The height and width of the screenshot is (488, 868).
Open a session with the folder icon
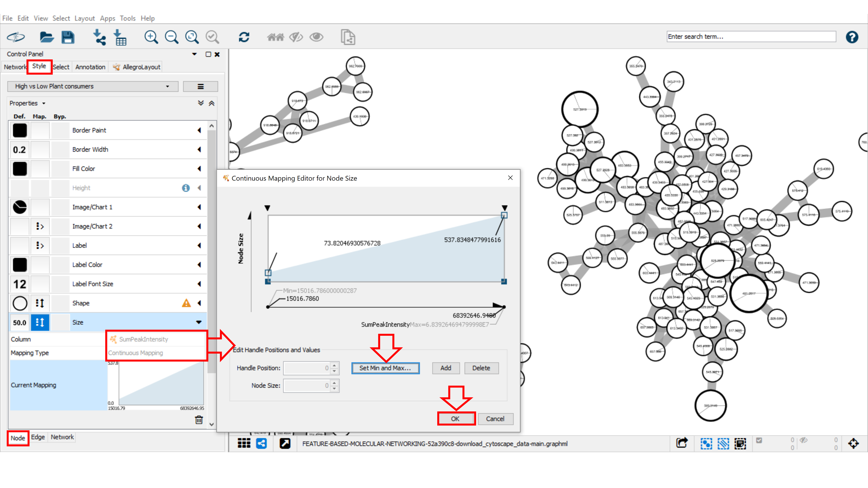(46, 37)
